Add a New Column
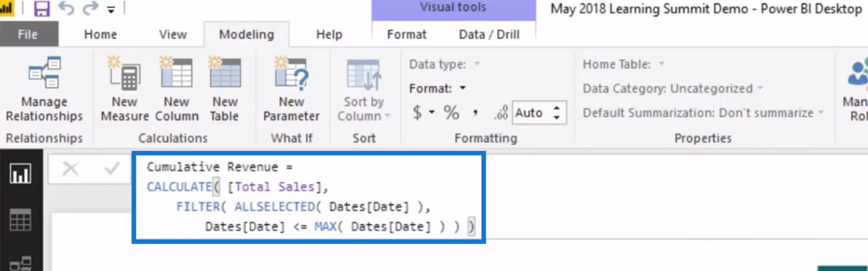This screenshot has width=868, height=271. 177,89
